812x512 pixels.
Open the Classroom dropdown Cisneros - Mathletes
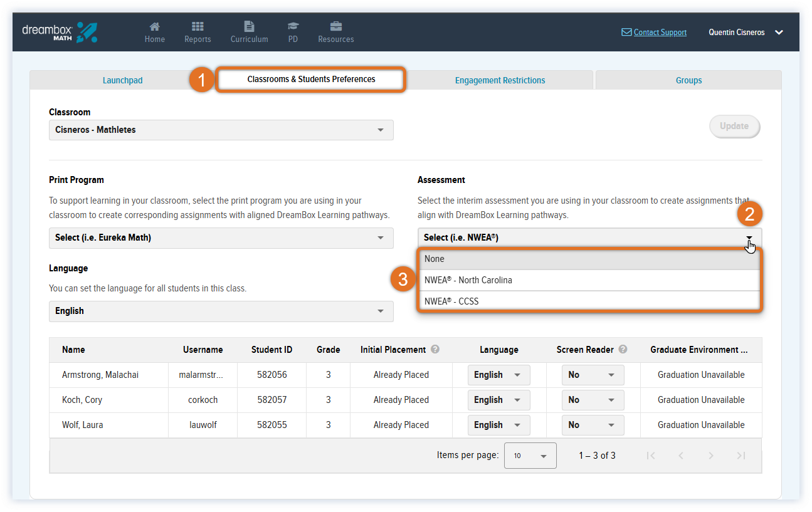pos(221,130)
